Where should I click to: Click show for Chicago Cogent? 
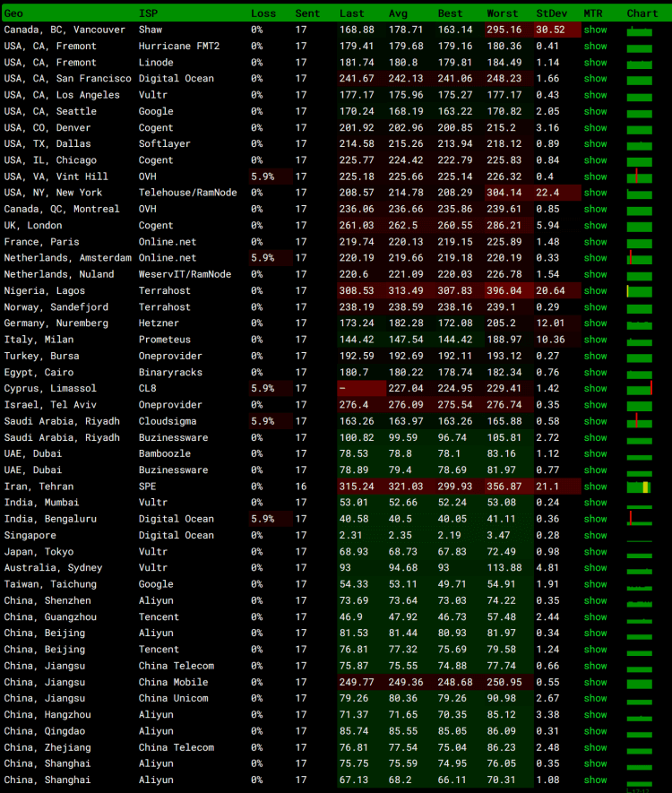[x=595, y=160]
